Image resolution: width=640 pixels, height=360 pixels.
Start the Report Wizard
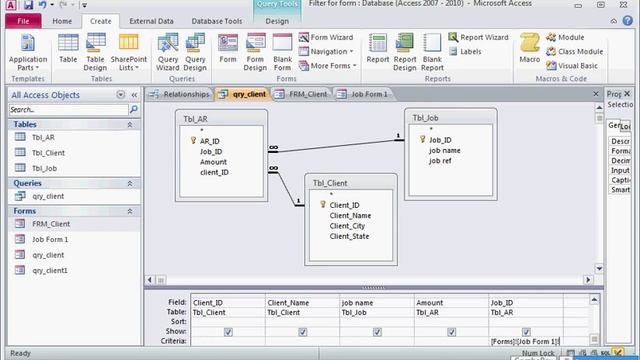(x=478, y=38)
